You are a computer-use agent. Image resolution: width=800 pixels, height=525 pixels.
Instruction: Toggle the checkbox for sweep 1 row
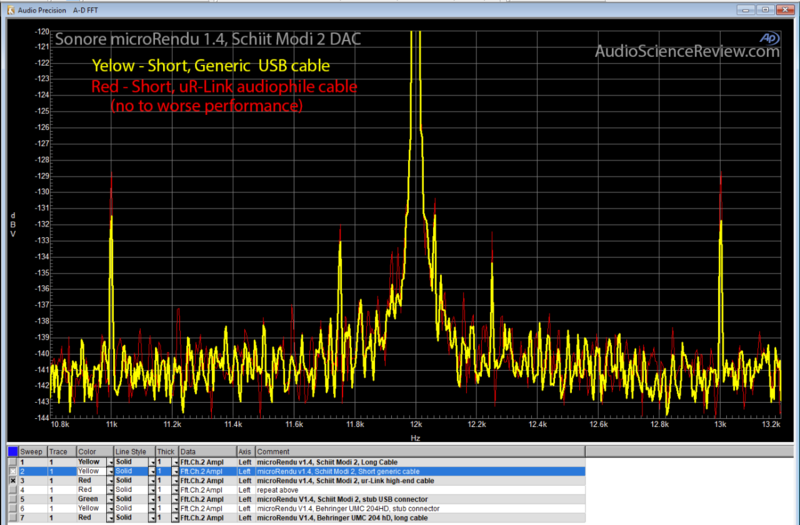(x=12, y=462)
